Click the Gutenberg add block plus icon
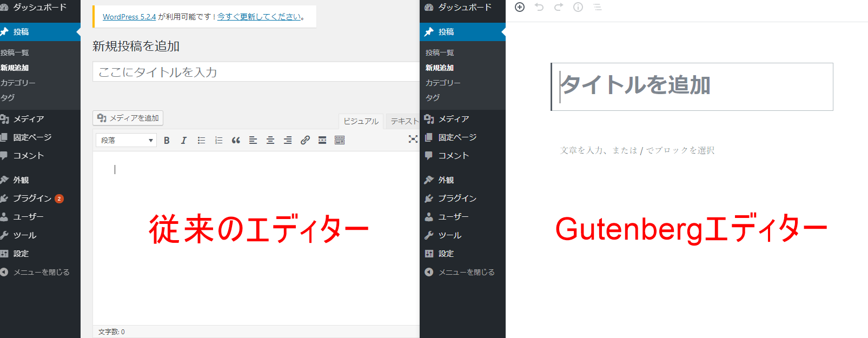Screen dimensions: 868x338 tap(520, 7)
